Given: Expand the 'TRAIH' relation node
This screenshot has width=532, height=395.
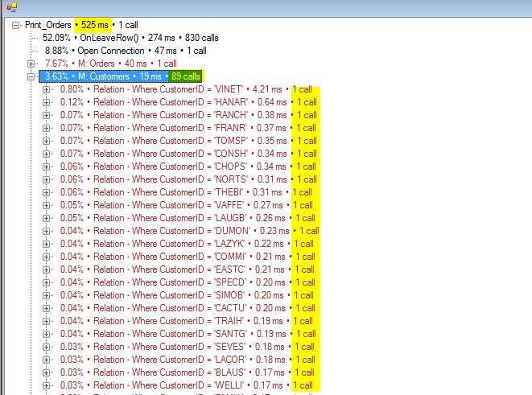Looking at the screenshot, I should click(46, 322).
